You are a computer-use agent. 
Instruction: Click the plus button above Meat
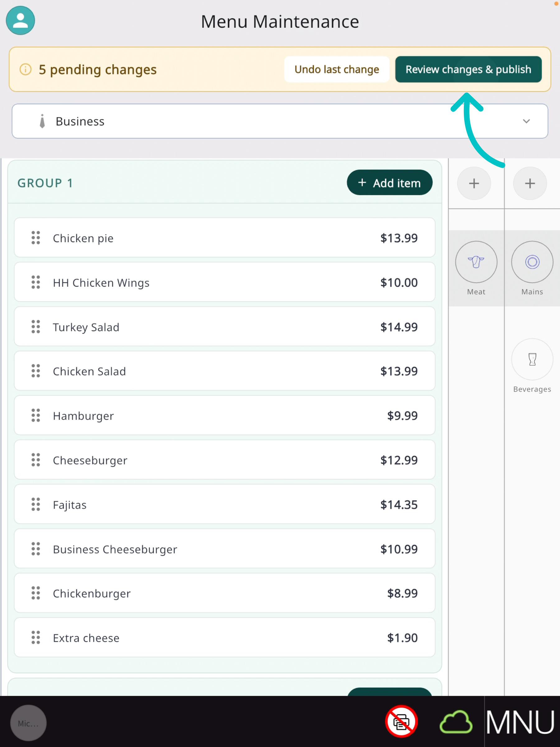[x=474, y=183]
